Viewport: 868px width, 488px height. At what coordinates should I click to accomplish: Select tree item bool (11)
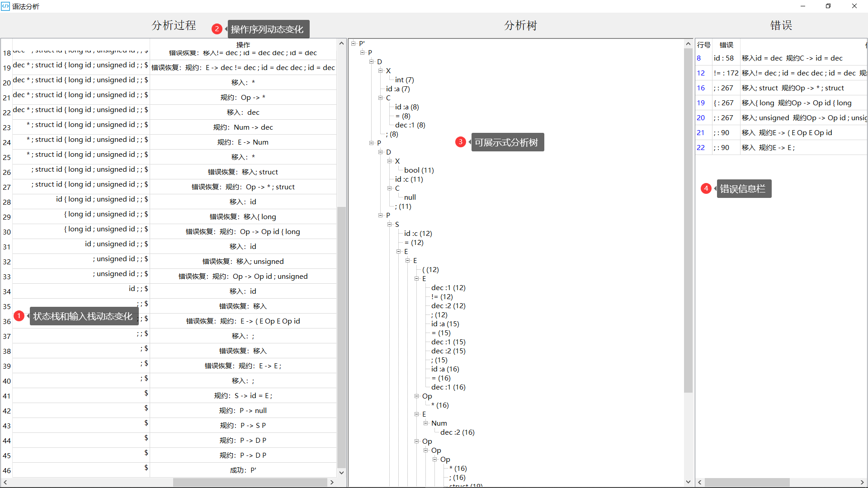tap(419, 170)
